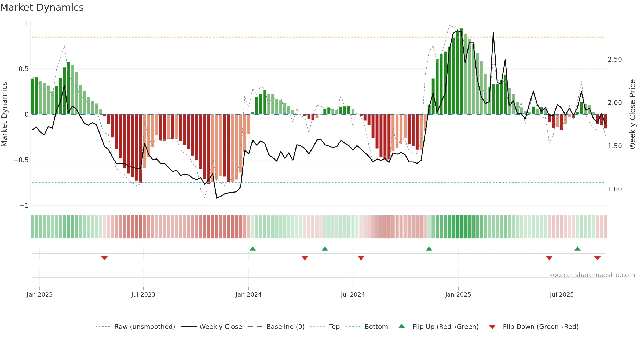Click the Market Dynamics chart title
Image resolution: width=644 pixels, height=362 pixels.
click(x=42, y=8)
